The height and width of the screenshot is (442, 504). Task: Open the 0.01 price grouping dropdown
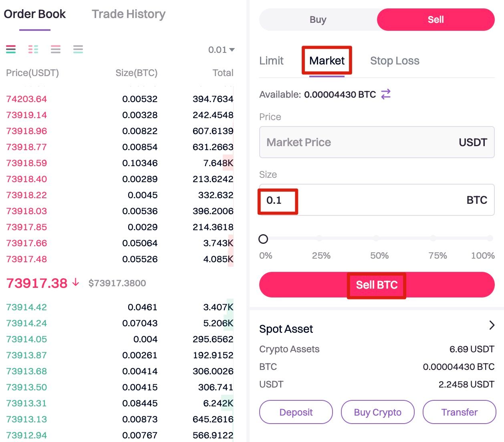pos(221,50)
